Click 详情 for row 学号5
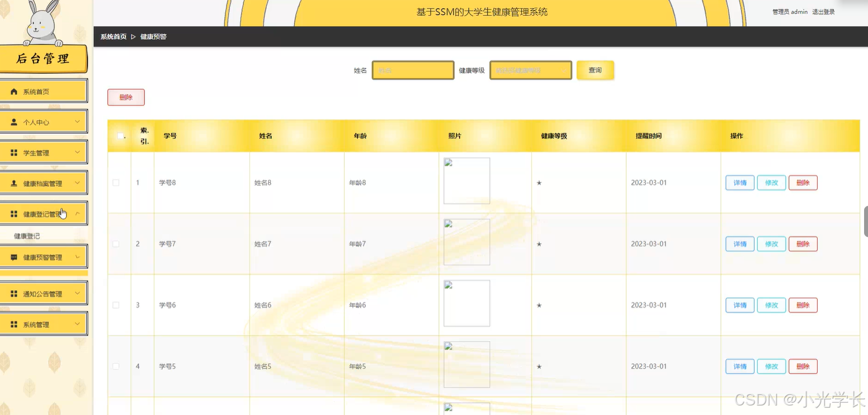Screen dimensions: 868x415 740,366
